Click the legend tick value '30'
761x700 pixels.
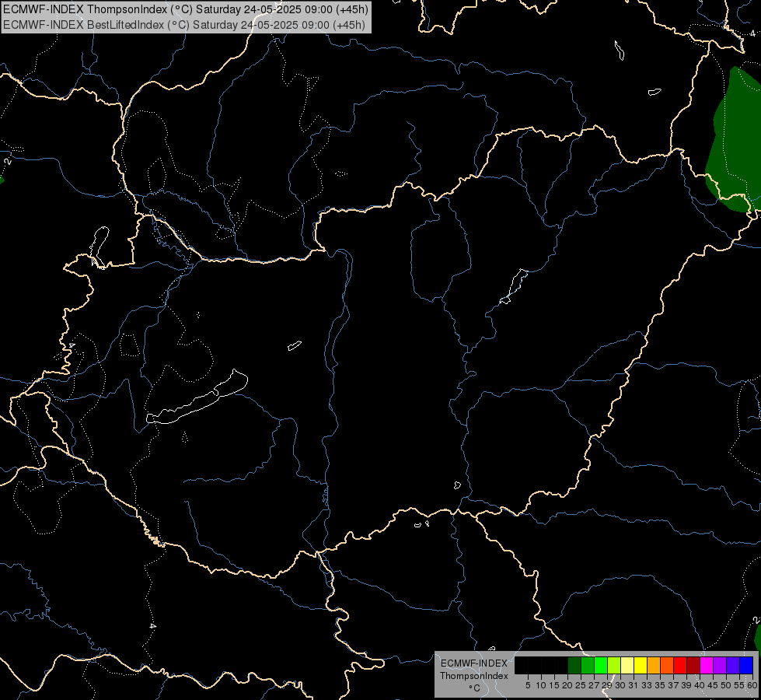[620, 685]
